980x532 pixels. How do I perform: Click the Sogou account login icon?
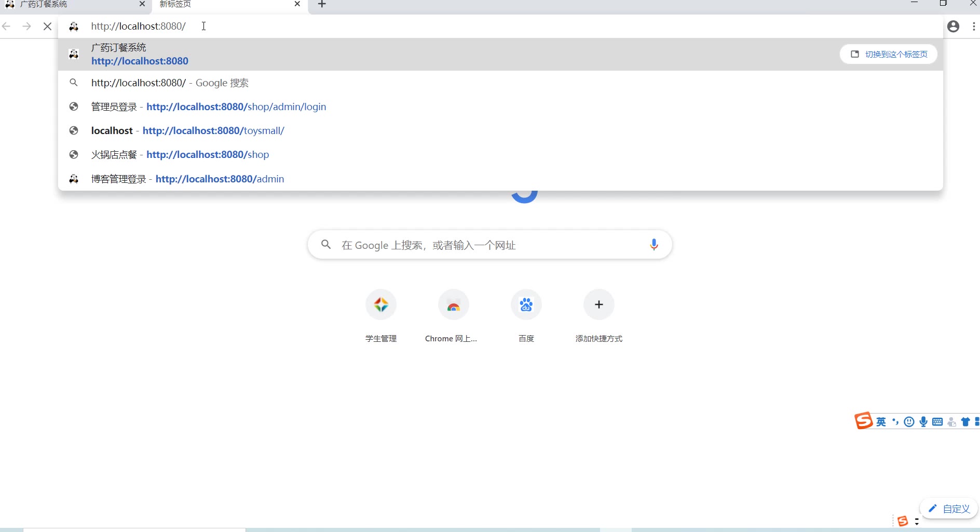[952, 422]
